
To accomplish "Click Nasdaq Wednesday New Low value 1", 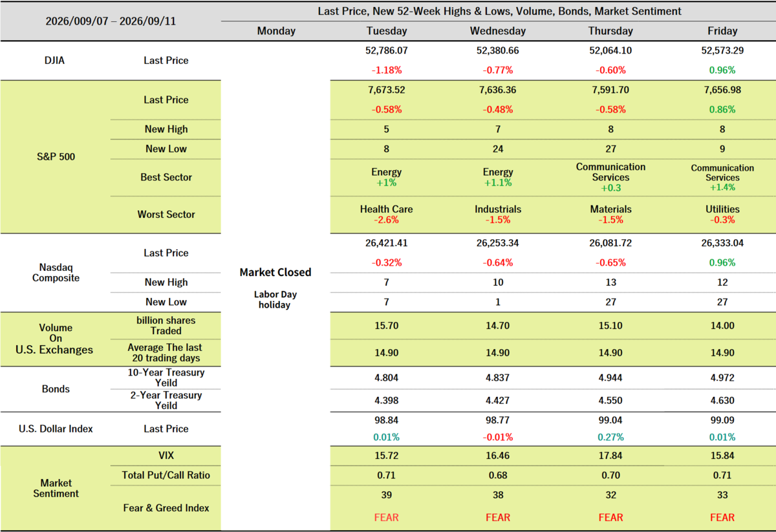I will pyautogui.click(x=498, y=302).
